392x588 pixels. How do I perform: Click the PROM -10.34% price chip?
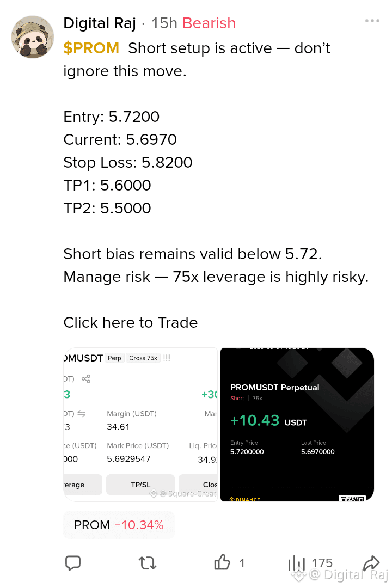tap(119, 525)
